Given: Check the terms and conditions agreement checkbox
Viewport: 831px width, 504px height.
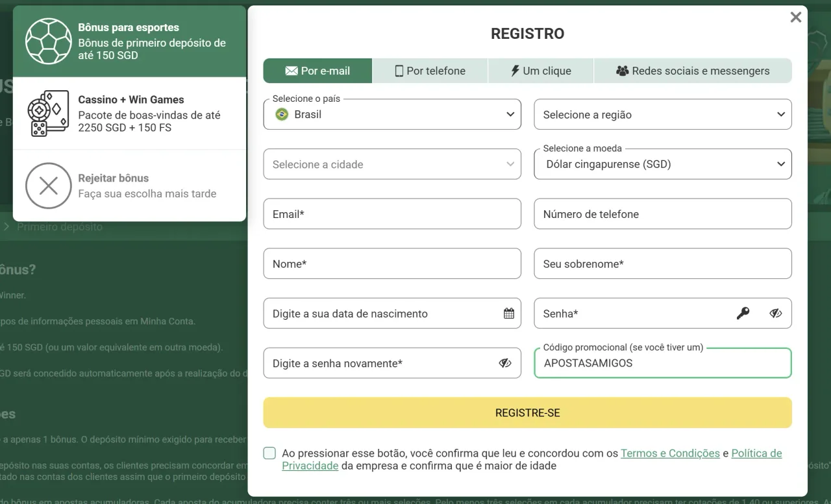Looking at the screenshot, I should click(269, 453).
